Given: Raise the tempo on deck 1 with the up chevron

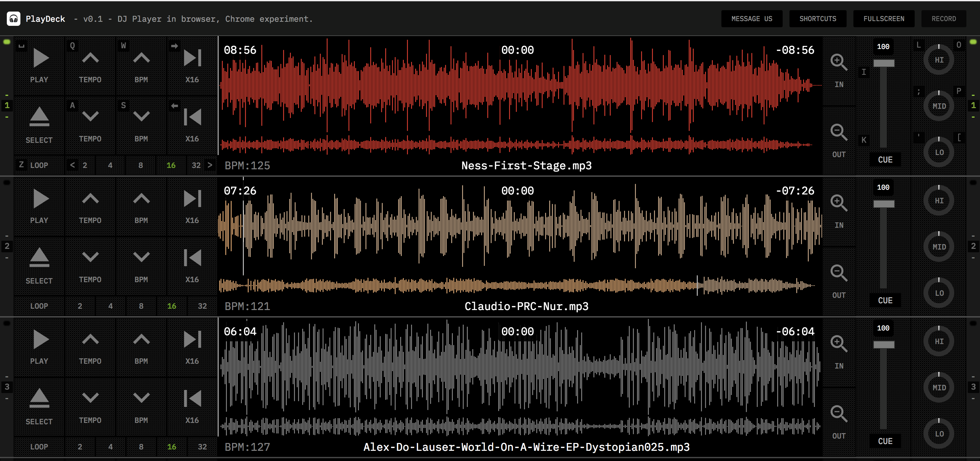Looking at the screenshot, I should tap(90, 58).
